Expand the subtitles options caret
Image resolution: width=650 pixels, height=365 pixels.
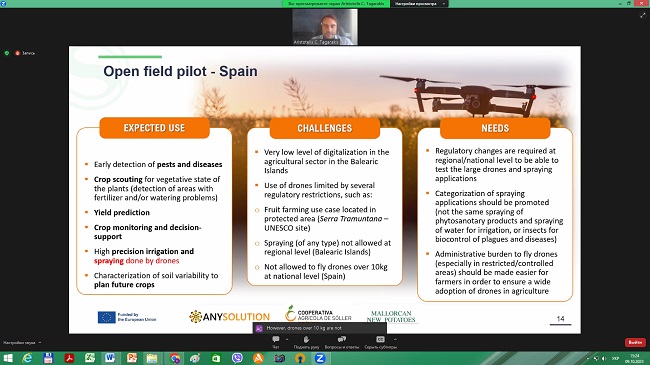point(395,339)
